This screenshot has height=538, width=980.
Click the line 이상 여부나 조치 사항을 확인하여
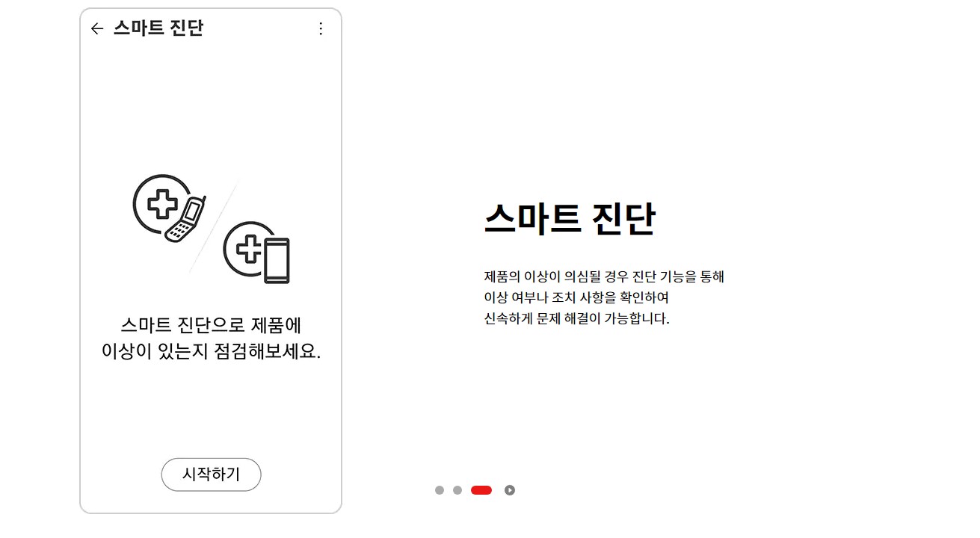(576, 297)
